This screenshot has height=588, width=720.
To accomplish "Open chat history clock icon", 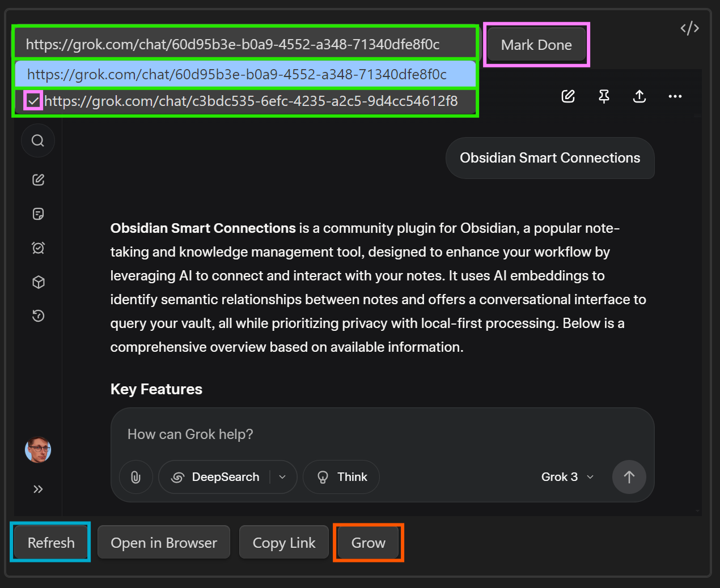I will 38,316.
